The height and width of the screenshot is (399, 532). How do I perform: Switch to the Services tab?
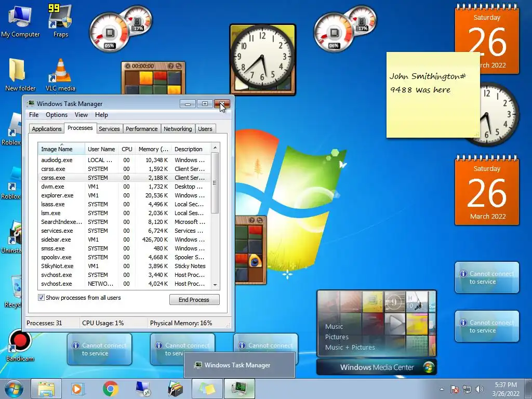point(109,129)
